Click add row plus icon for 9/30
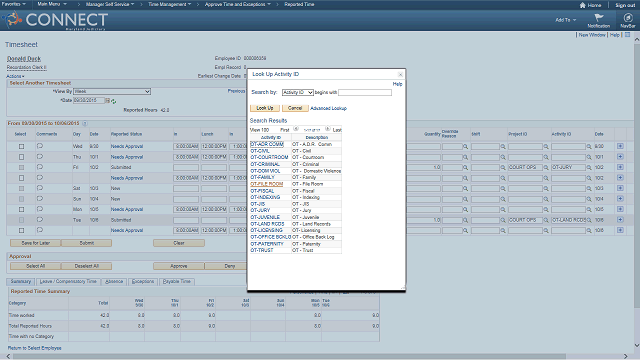 [x=620, y=146]
